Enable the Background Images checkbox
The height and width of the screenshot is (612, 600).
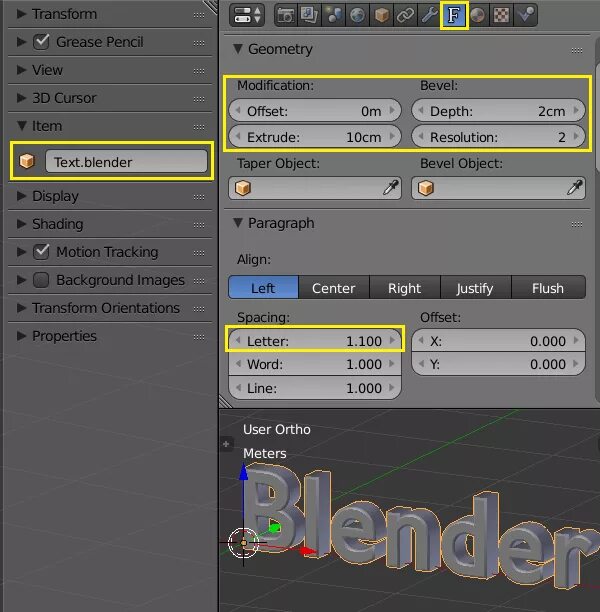pos(41,280)
